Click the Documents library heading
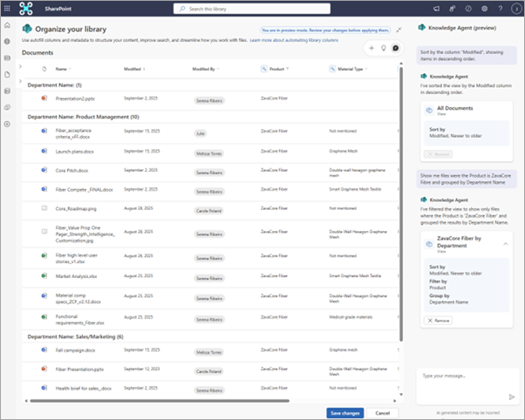Image resolution: width=525 pixels, height=420 pixels. tap(37, 52)
